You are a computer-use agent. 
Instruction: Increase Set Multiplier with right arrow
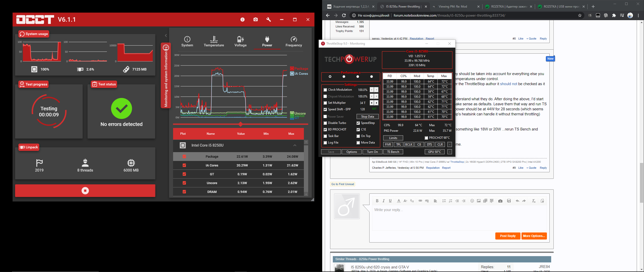(376, 103)
